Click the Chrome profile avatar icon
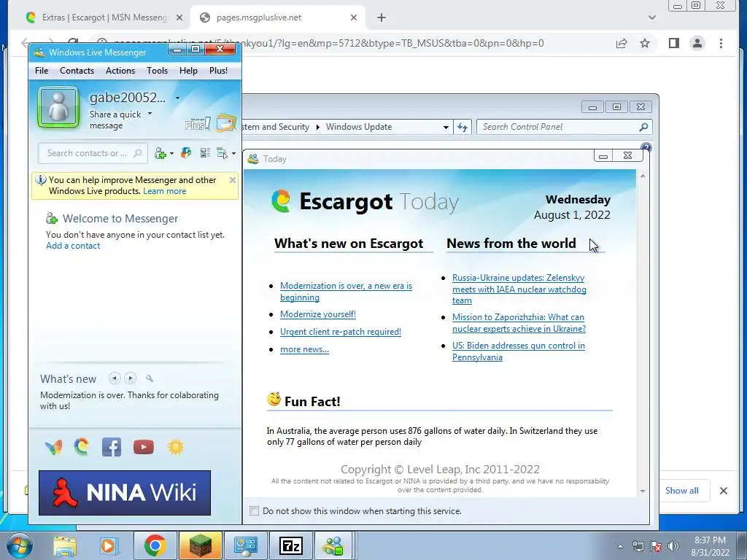 click(x=697, y=43)
